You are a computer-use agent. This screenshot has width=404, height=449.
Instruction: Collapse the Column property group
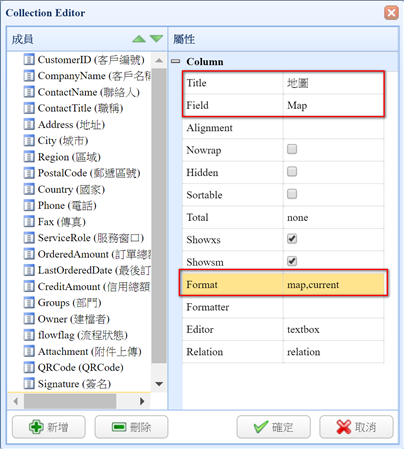(176, 61)
